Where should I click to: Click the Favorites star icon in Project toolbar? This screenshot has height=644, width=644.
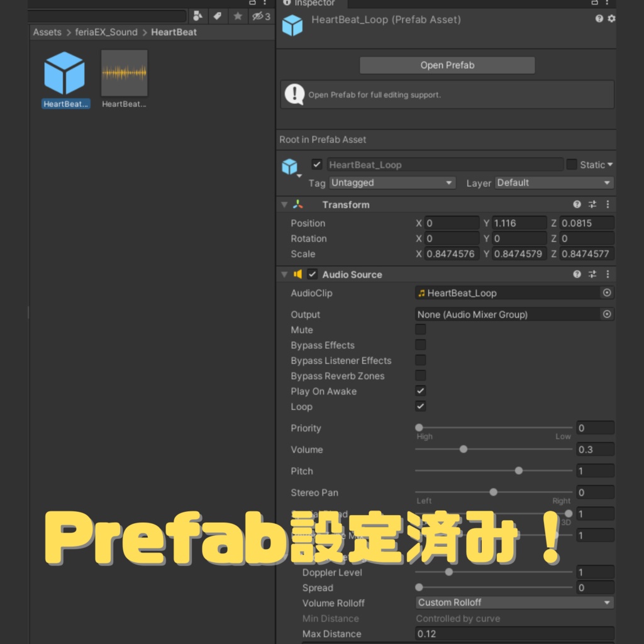tap(238, 16)
